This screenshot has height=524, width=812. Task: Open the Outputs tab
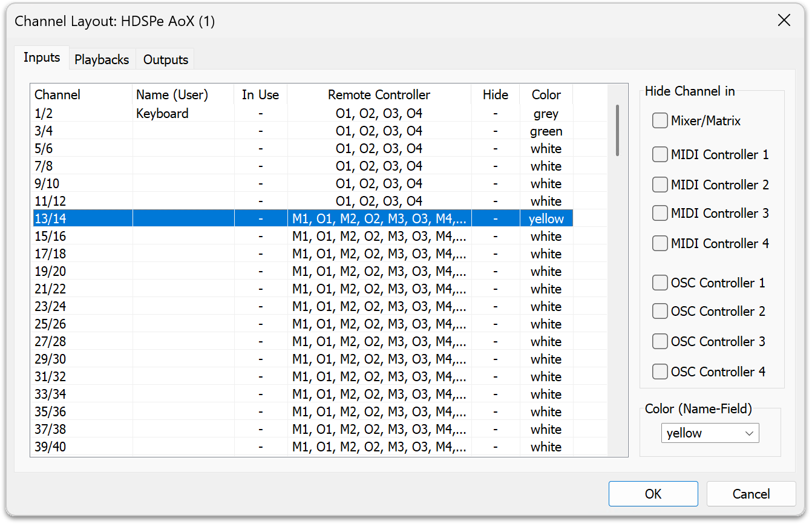point(166,59)
